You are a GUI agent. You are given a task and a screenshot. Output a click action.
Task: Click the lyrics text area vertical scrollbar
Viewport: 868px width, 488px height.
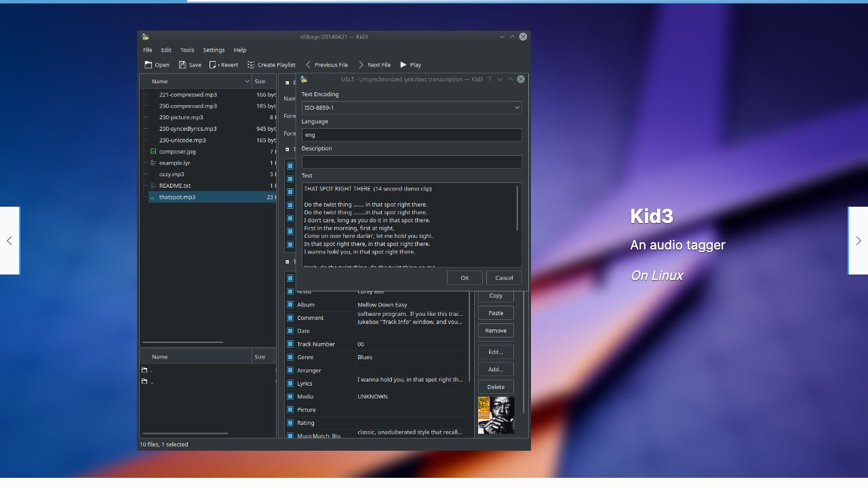pos(517,208)
